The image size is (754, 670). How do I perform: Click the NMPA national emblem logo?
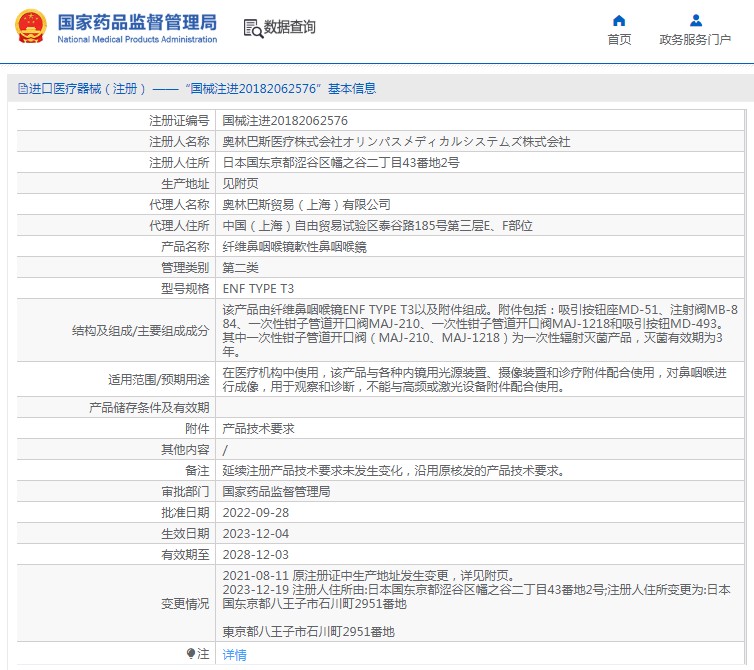coord(31,26)
